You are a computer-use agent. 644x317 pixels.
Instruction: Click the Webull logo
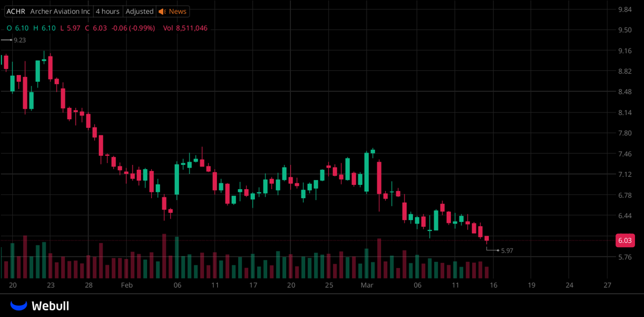coord(40,306)
